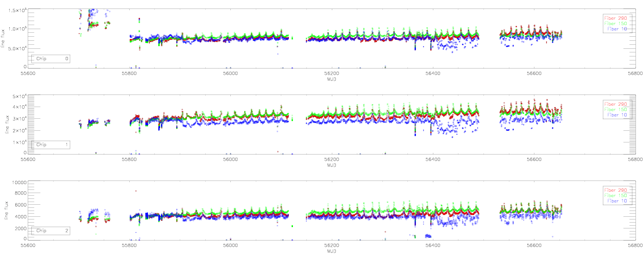644x258 pixels.
Task: Click the '56400' x-tick label under Chip 0 plot
Action: [433, 73]
